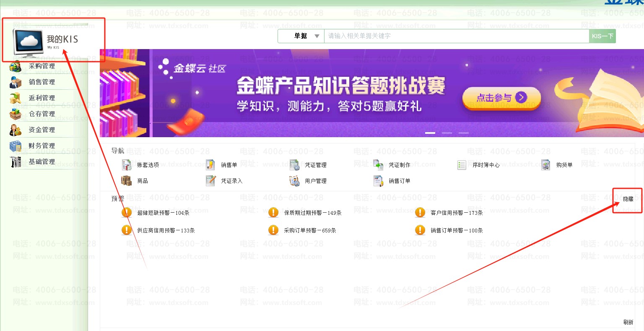Screen dimensions: 644x331
Task: Open the 销售订单 navigation icon
Action: 378,181
